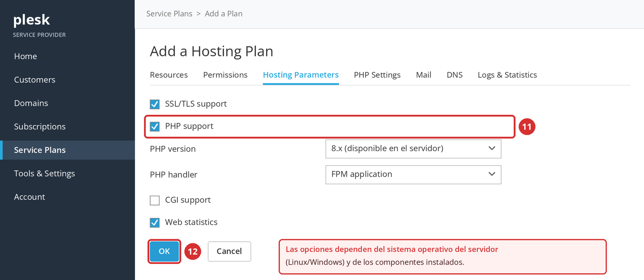Click the PHP support label
This screenshot has width=644, height=280.
click(x=189, y=126)
